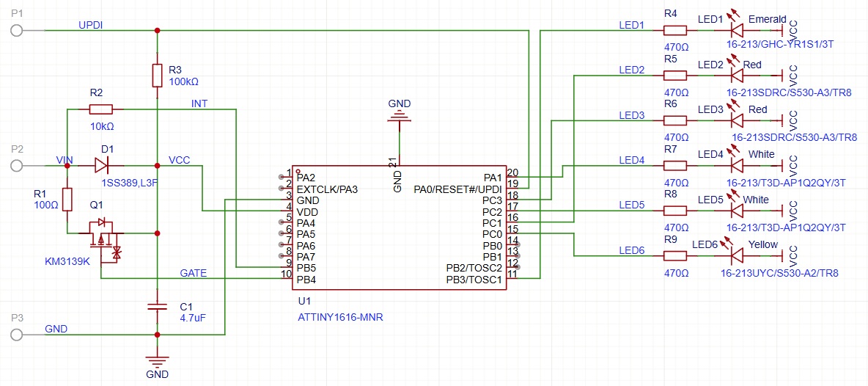Select the LED5 white diode symbol
The image size is (868, 386).
coord(738,209)
